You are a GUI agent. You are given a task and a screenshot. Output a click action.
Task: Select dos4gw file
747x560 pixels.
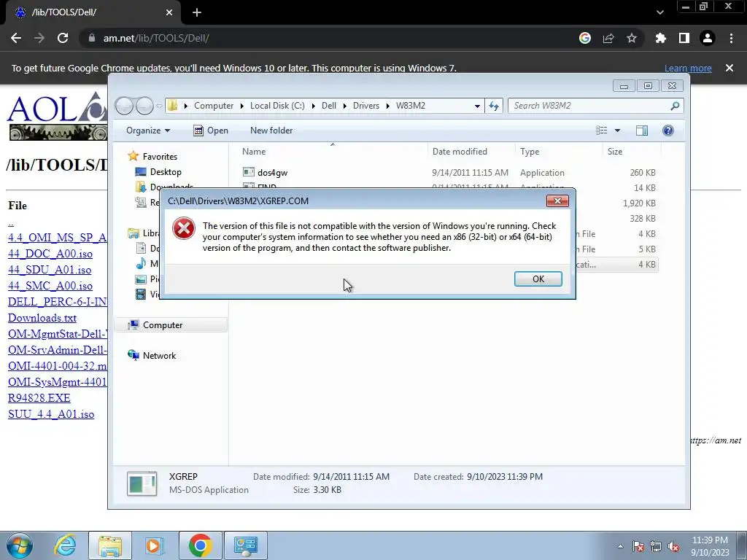click(272, 172)
